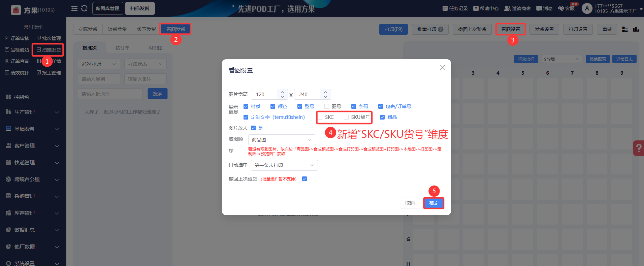Toggle 撤回上次验货 checkbox
The image size is (644, 266).
tap(304, 179)
